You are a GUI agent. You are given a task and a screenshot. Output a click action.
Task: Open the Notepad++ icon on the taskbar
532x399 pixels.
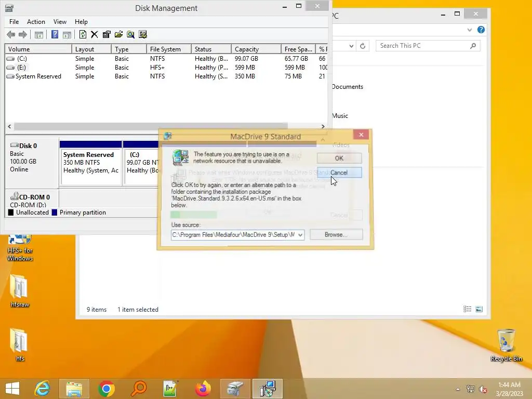tap(170, 389)
